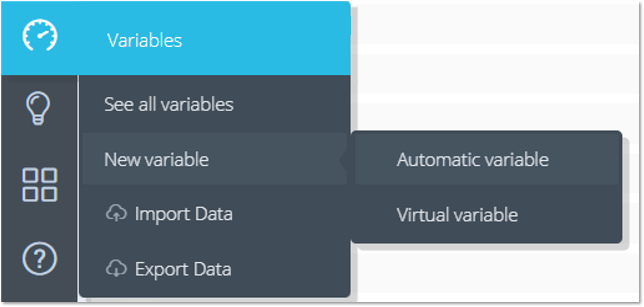The image size is (644, 307).
Task: Click the blue Variables title bar
Action: [x=176, y=38]
